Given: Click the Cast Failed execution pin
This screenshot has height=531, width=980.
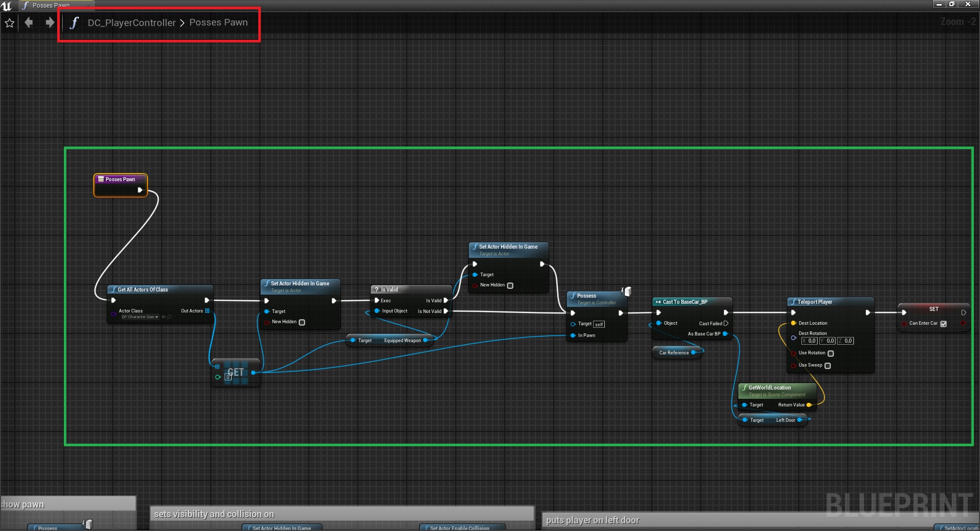Looking at the screenshot, I should 726,323.
